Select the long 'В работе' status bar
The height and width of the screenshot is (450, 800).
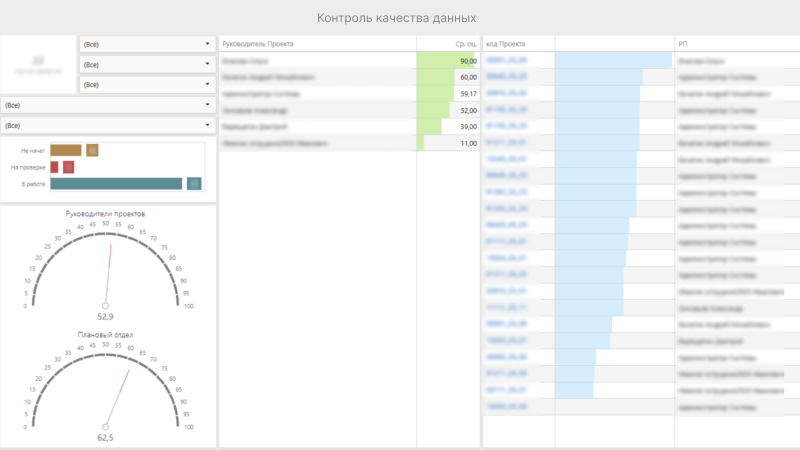116,184
